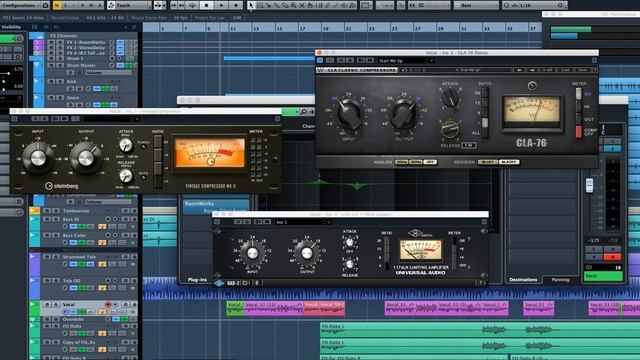Screen dimensions: 640x360
Task: Select the Zoom magnifier tool
Action: (x=293, y=5)
